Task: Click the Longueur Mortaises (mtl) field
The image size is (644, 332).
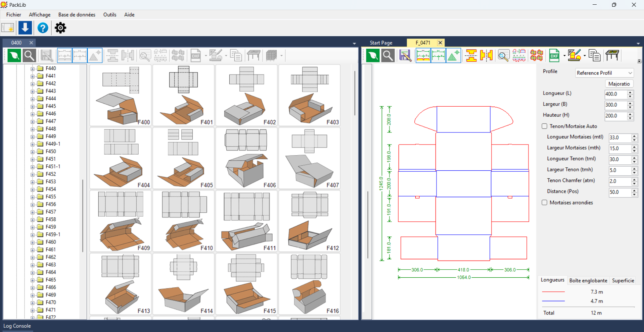Action: (x=620, y=138)
